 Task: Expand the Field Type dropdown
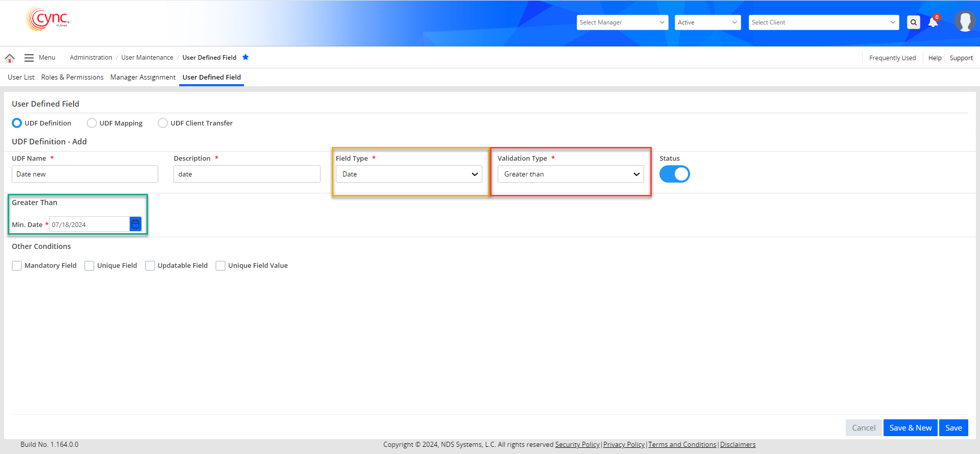click(x=409, y=174)
